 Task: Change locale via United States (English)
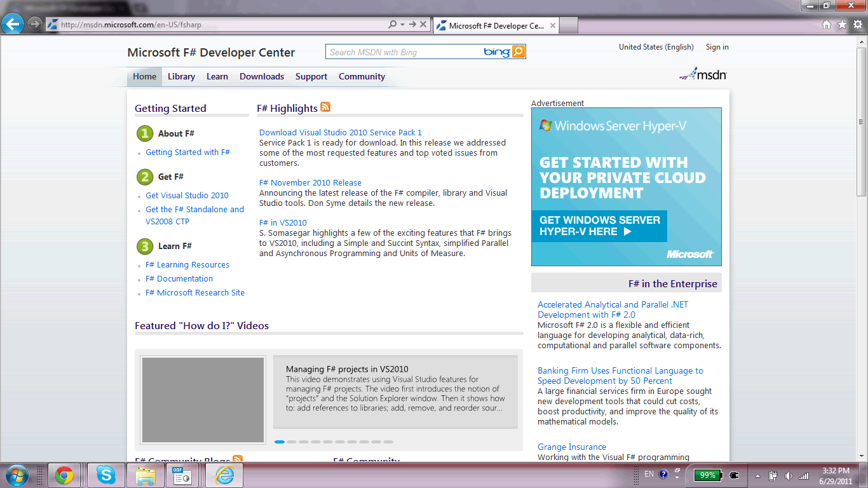click(x=656, y=47)
